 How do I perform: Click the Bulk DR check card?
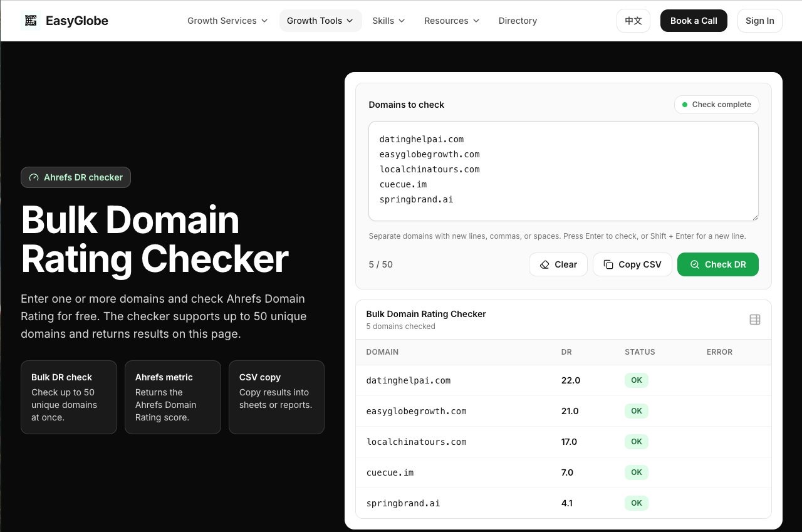point(69,397)
